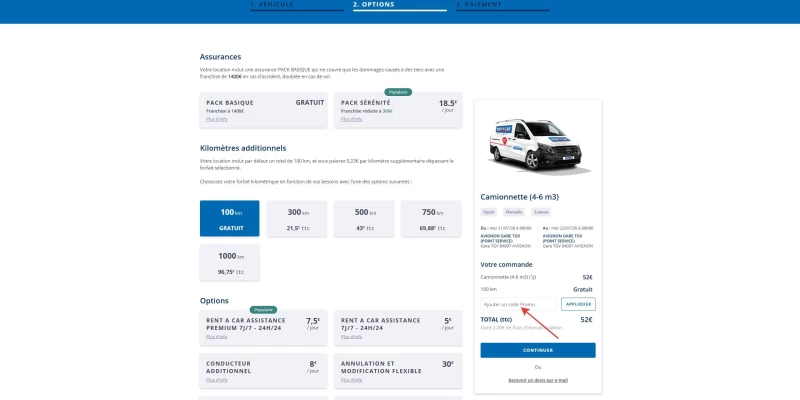Add Rent A Car Assistance 5€ option
Image resolution: width=800 pixels, height=400 pixels.
pos(398,328)
